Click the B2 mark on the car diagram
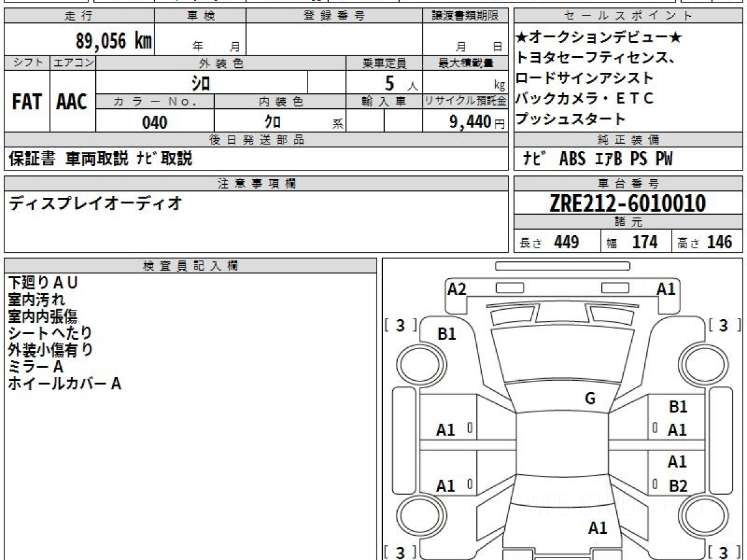This screenshot has height=560, width=747. 678,486
